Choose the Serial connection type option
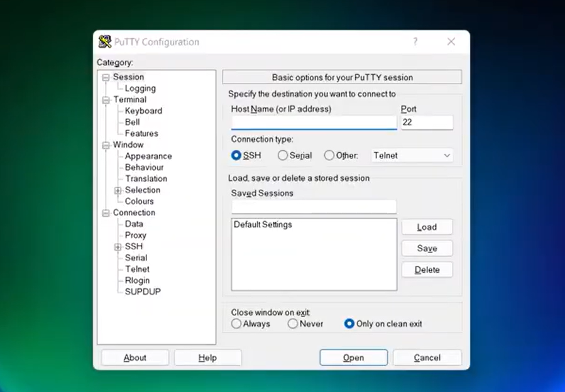 (x=283, y=155)
